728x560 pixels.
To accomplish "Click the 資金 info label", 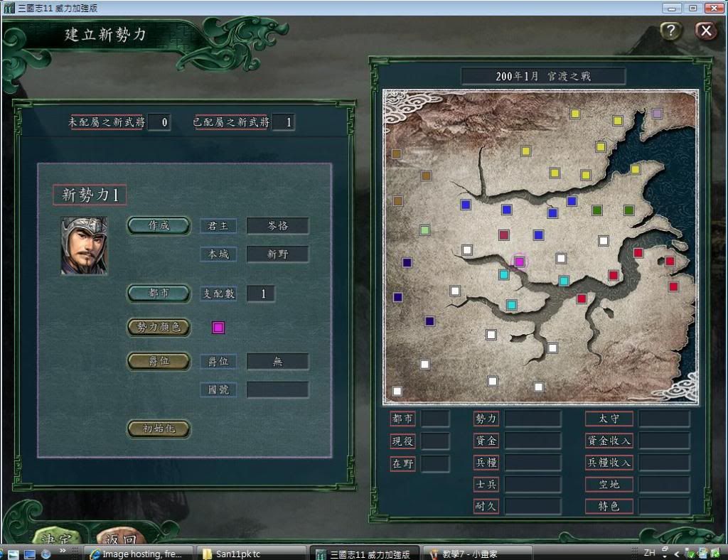I will tap(486, 441).
